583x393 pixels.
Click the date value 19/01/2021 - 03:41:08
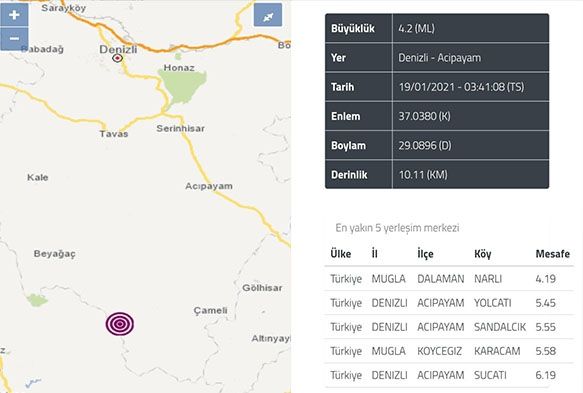461,87
